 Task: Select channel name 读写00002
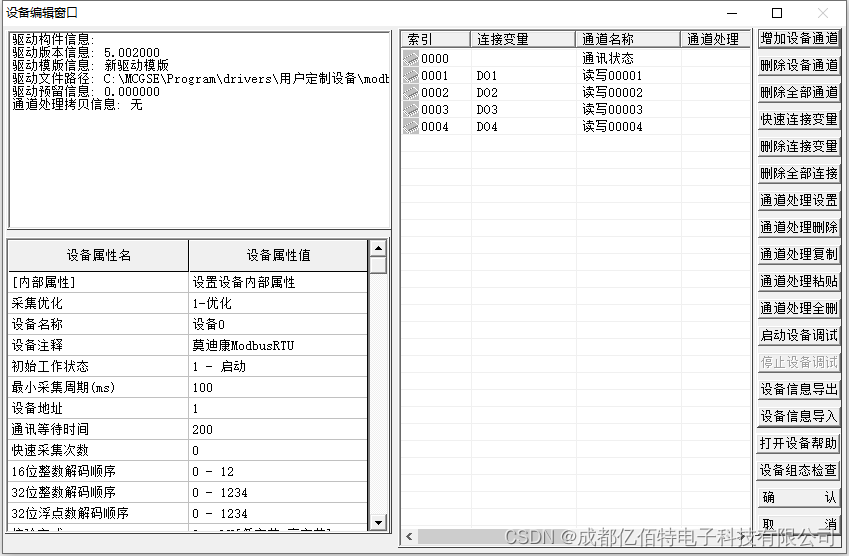tap(612, 93)
